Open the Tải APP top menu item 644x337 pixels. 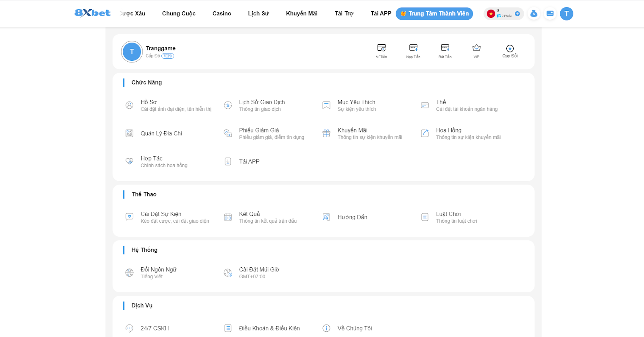pyautogui.click(x=381, y=14)
